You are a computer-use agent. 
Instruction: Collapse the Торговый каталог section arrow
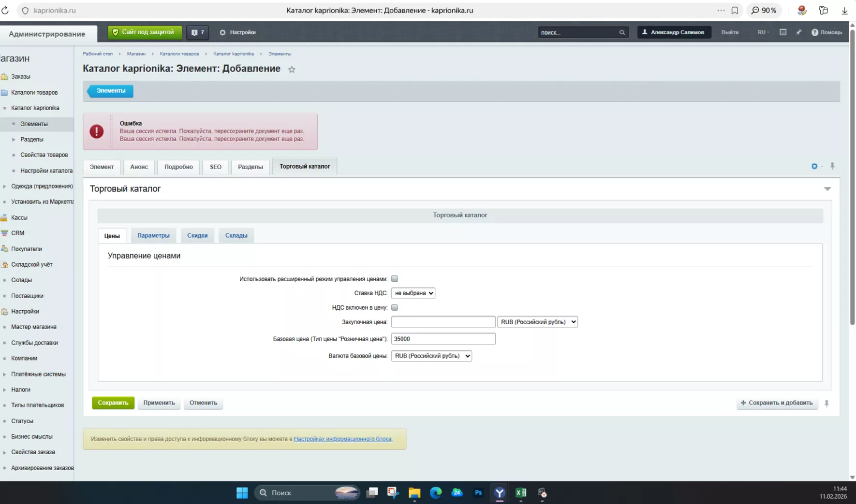827,189
